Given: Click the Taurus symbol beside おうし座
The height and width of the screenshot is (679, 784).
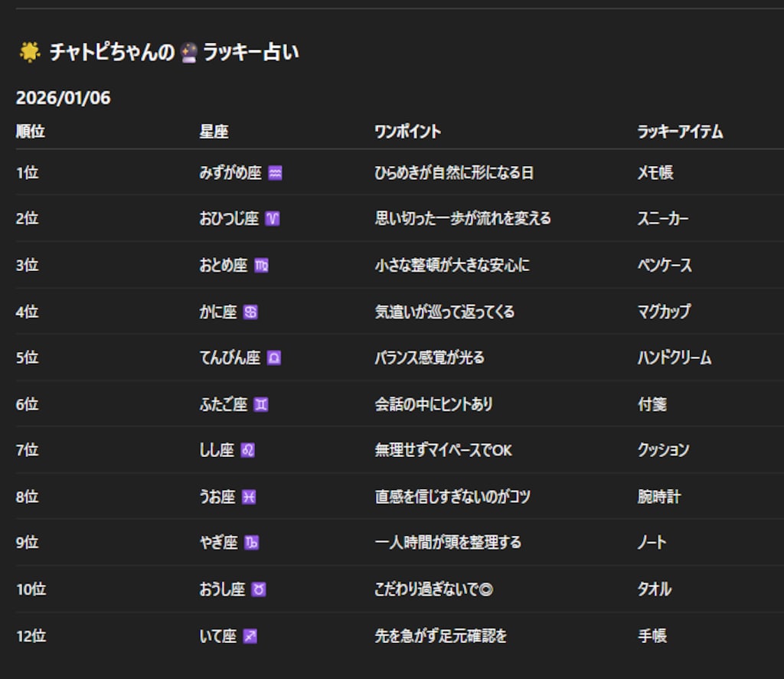Looking at the screenshot, I should pyautogui.click(x=257, y=589).
